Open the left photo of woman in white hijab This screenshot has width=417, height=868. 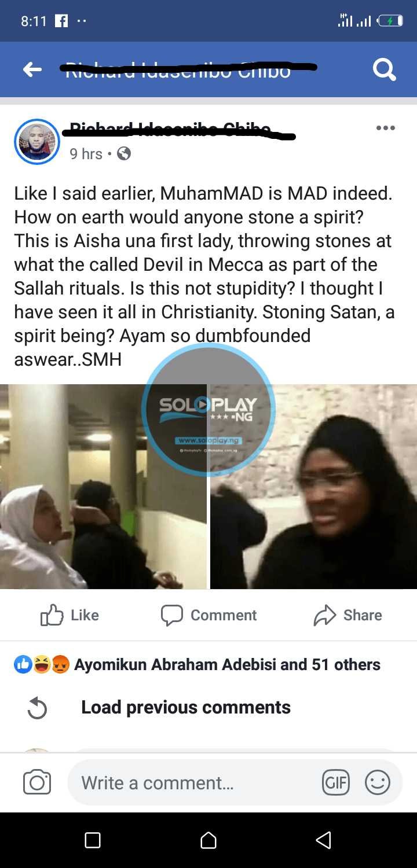103,487
